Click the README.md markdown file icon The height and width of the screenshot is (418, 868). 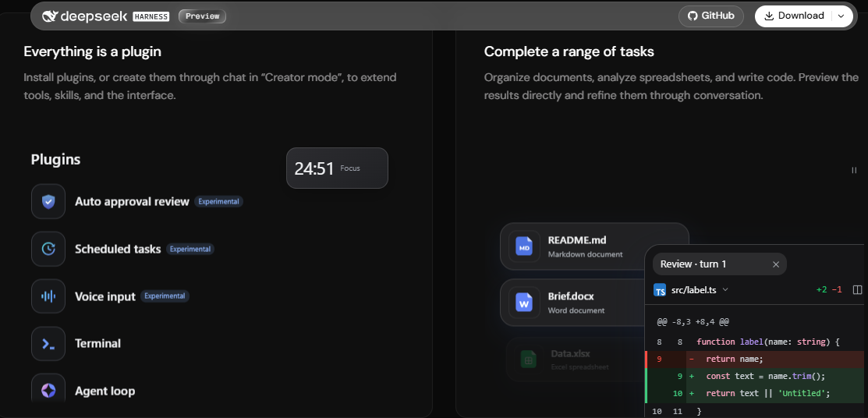tap(524, 246)
